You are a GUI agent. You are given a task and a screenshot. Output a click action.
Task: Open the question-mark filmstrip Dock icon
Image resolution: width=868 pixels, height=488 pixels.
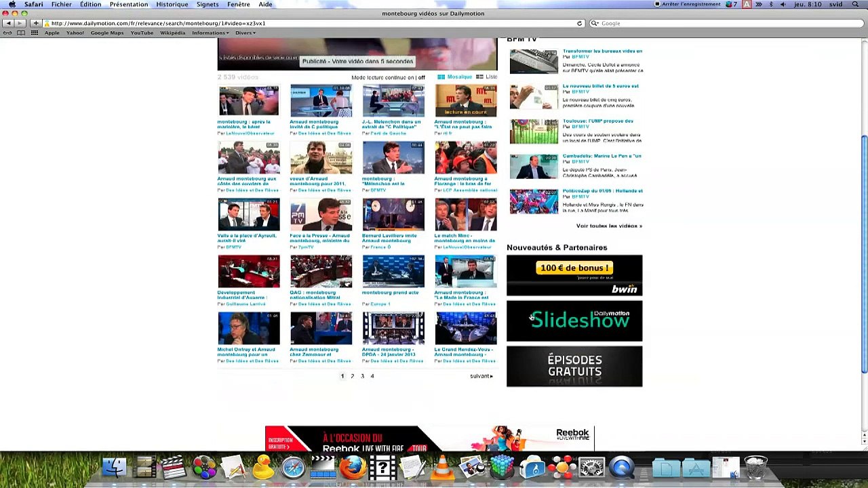382,468
